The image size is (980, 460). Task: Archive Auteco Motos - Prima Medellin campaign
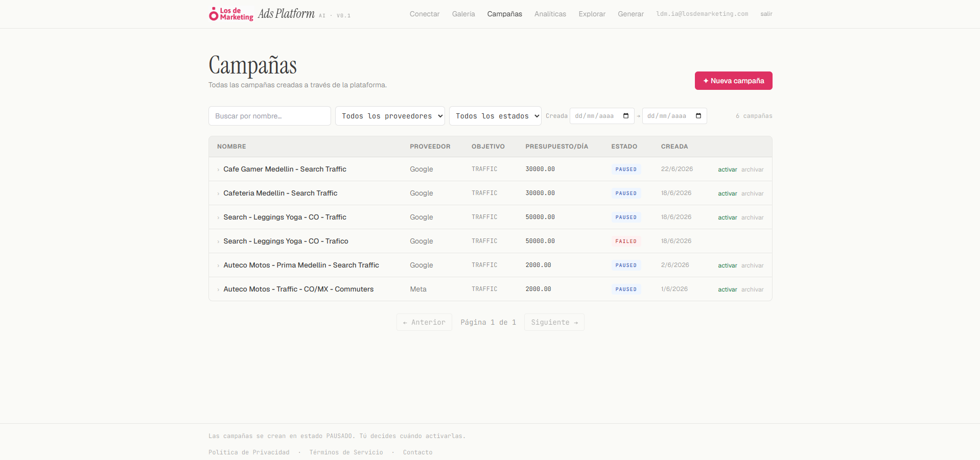pos(753,265)
